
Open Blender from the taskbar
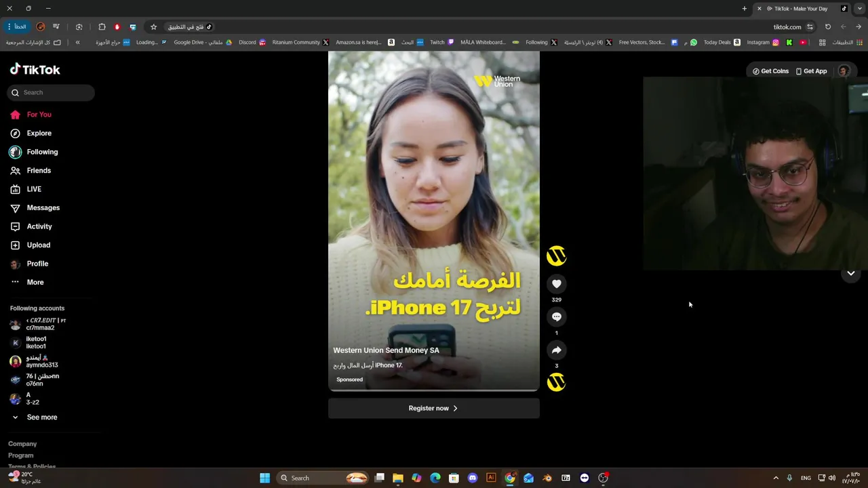[x=547, y=478]
